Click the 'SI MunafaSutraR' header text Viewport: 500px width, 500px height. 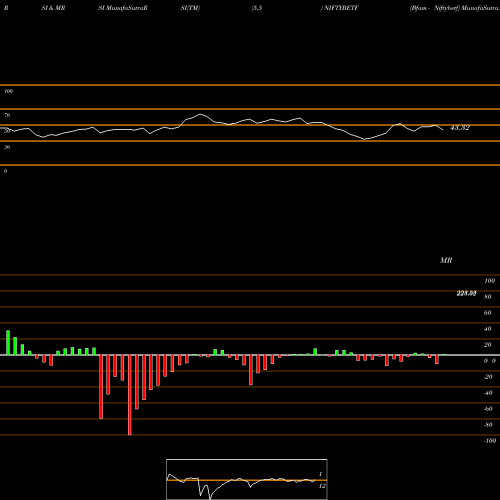click(123, 8)
